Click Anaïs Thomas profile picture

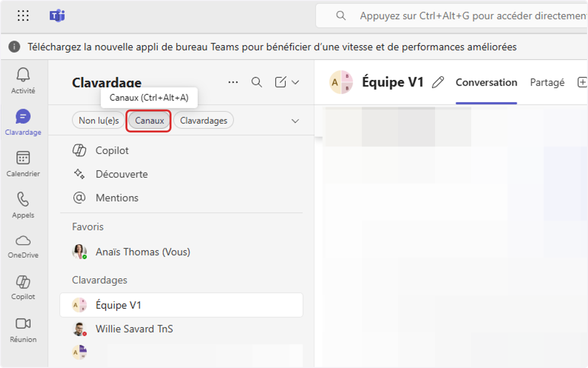(79, 252)
